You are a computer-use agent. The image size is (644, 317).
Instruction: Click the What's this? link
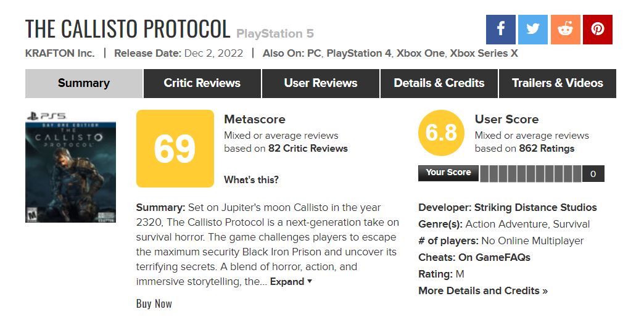(251, 180)
